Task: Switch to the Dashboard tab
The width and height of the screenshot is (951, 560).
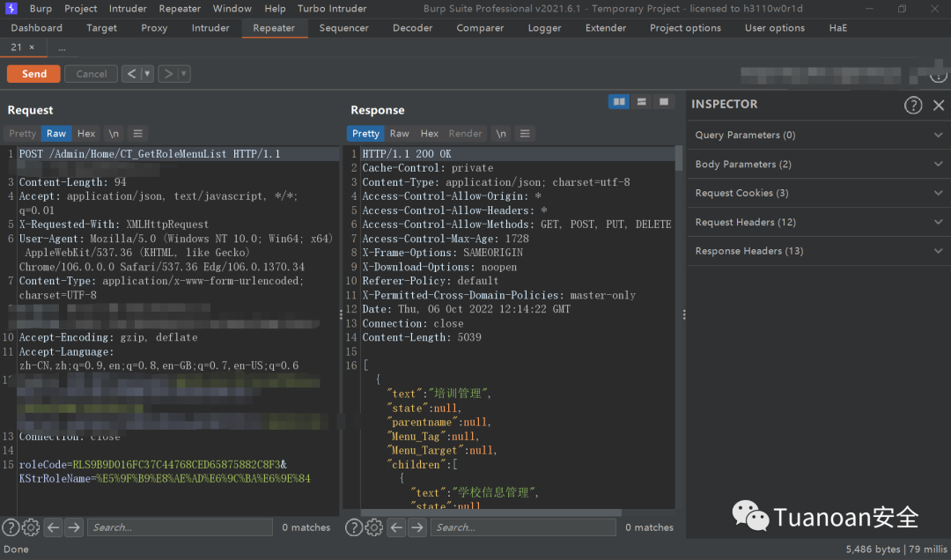Action: click(x=36, y=28)
